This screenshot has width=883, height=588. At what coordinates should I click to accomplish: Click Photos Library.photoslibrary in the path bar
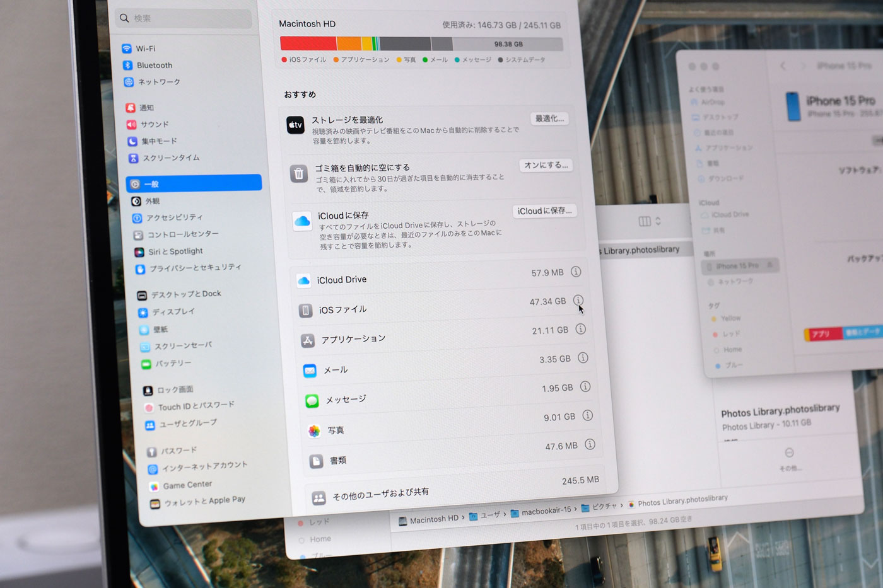pos(677,501)
